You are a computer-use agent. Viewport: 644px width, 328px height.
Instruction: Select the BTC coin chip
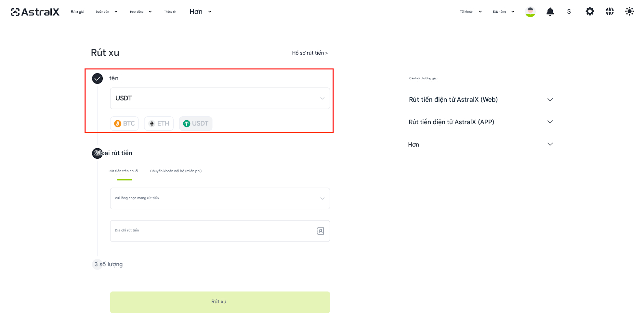(125, 124)
